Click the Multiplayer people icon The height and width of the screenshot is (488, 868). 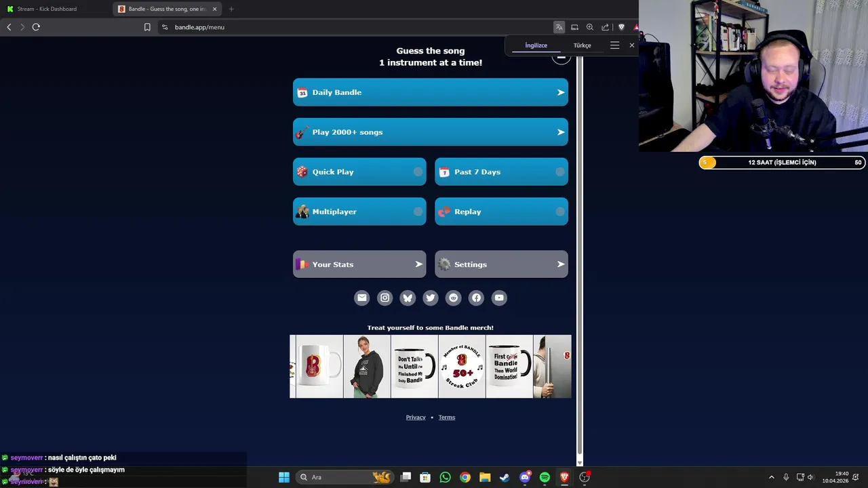coord(302,211)
